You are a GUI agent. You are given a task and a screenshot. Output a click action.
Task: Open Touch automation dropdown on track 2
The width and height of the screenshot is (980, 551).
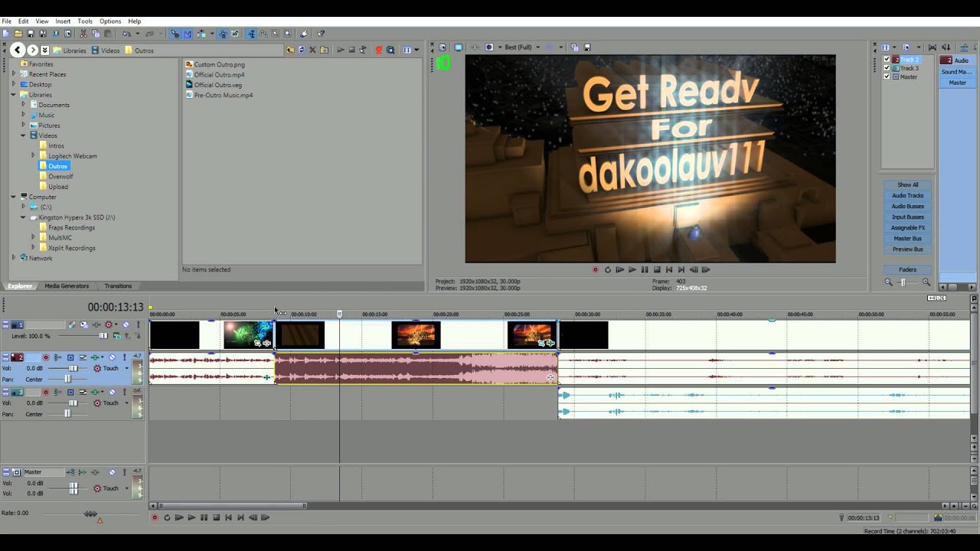(x=127, y=368)
